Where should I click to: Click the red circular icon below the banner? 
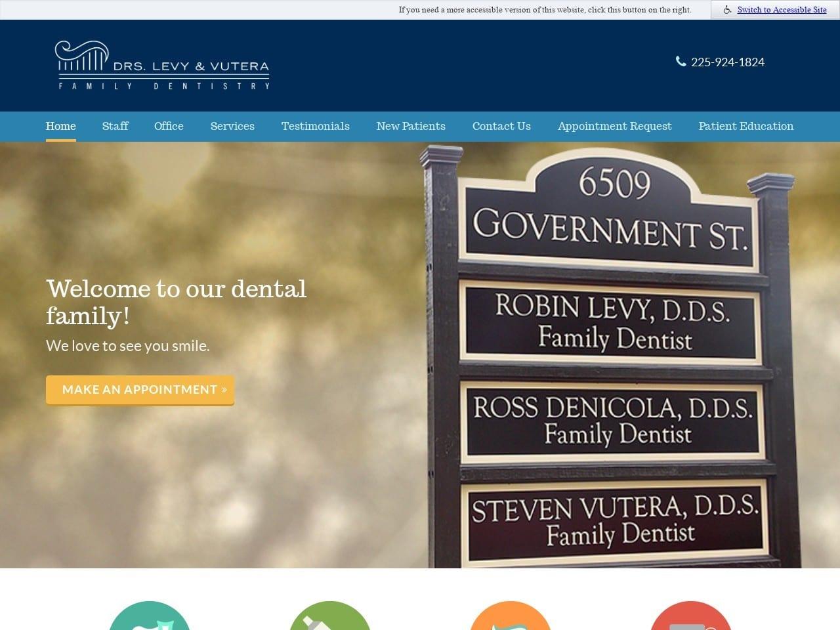point(691,616)
